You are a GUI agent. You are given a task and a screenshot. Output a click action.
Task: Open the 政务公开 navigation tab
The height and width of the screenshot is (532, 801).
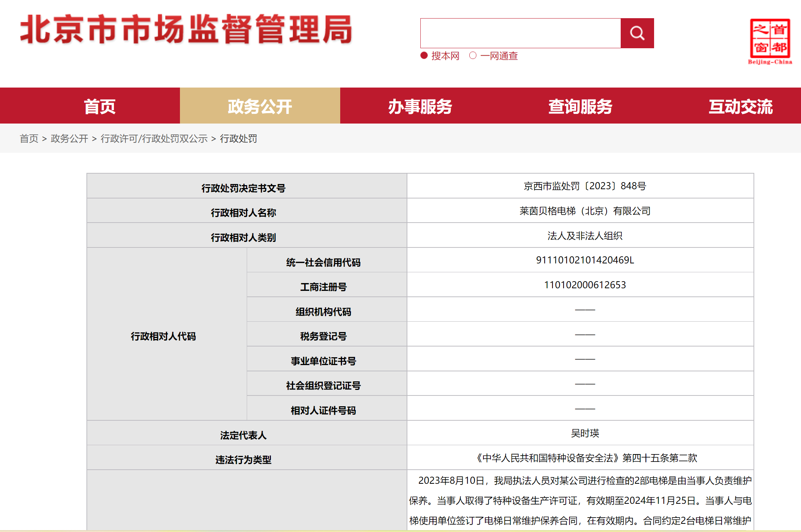260,106
